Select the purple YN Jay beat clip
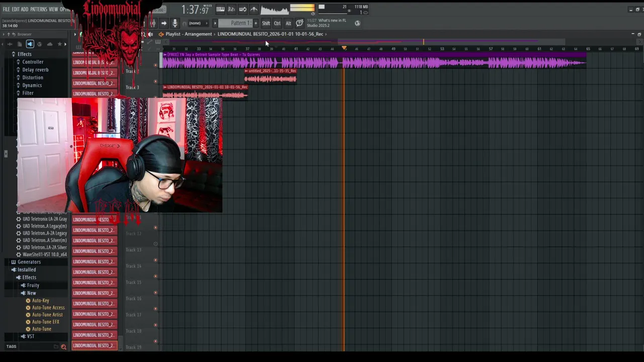Image resolution: width=644 pixels, height=362 pixels. [x=374, y=60]
